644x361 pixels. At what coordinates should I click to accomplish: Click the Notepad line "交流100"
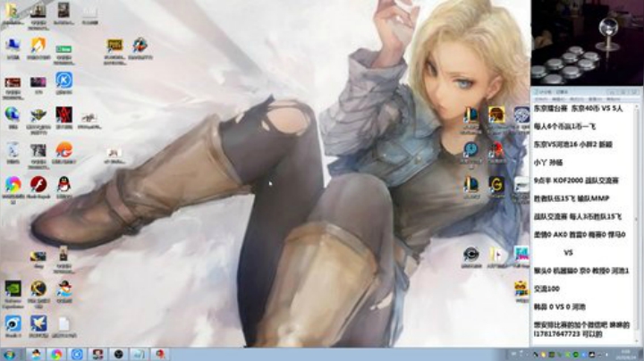pyautogui.click(x=547, y=289)
